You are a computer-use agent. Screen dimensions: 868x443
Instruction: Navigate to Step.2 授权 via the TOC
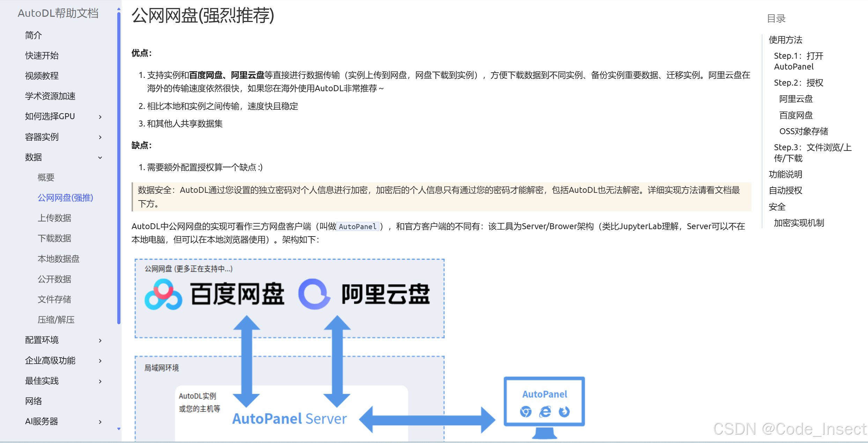click(x=799, y=82)
